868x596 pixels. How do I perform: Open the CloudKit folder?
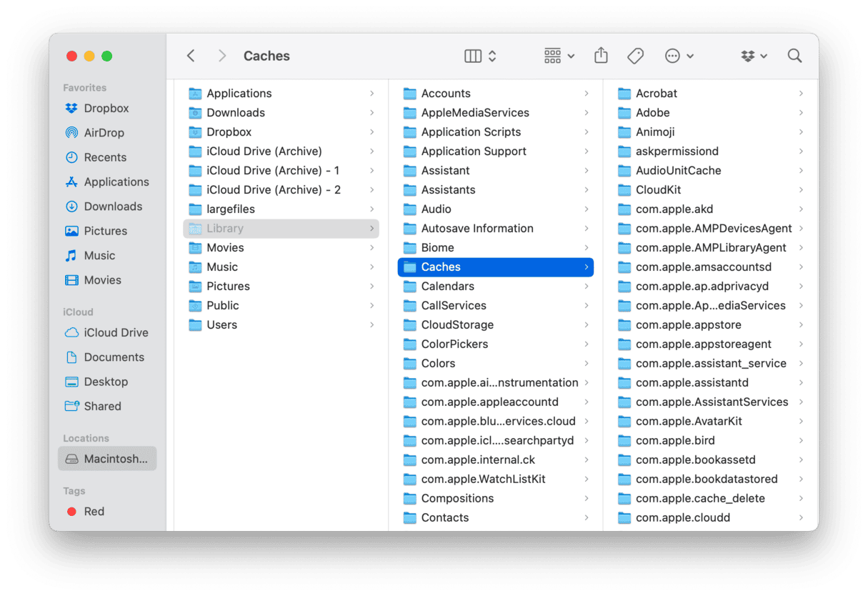tap(710, 190)
